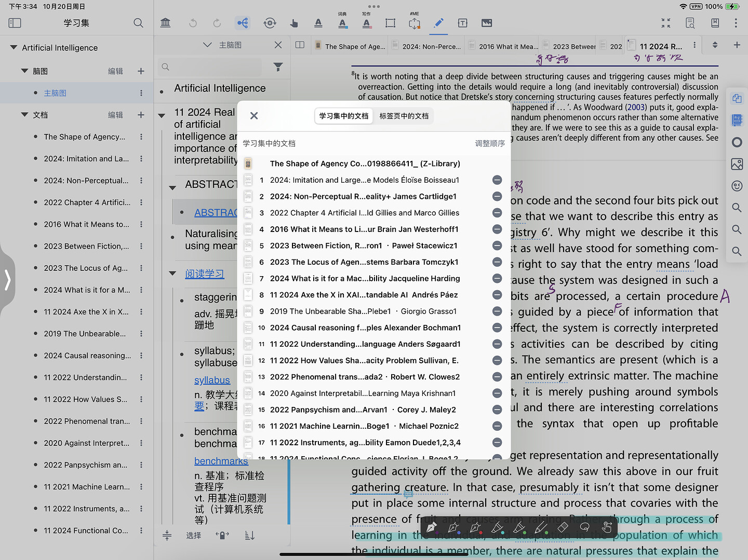Viewport: 748px width, 560px height.
Task: Switch to 'The Shape of Age...' tab
Action: [350, 46]
